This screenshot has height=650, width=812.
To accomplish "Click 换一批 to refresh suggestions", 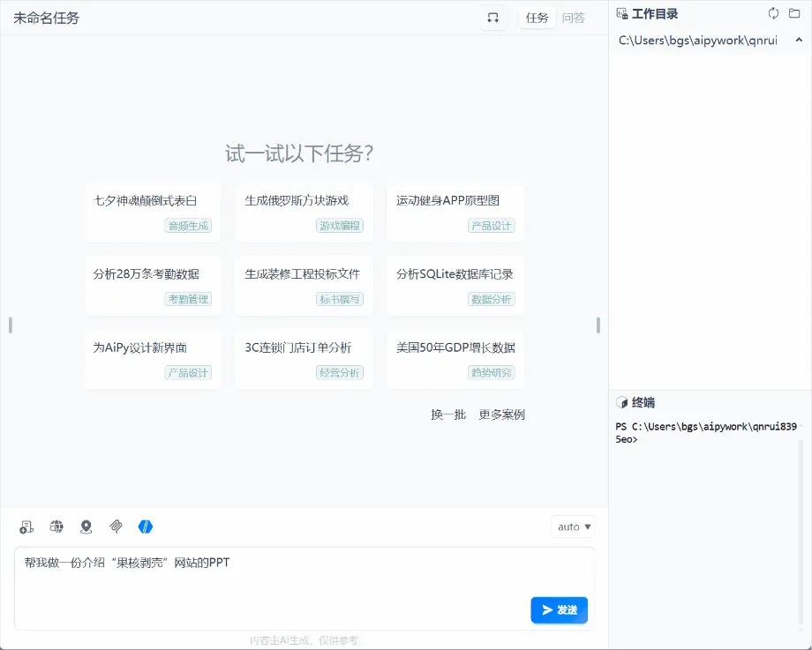I will click(448, 415).
